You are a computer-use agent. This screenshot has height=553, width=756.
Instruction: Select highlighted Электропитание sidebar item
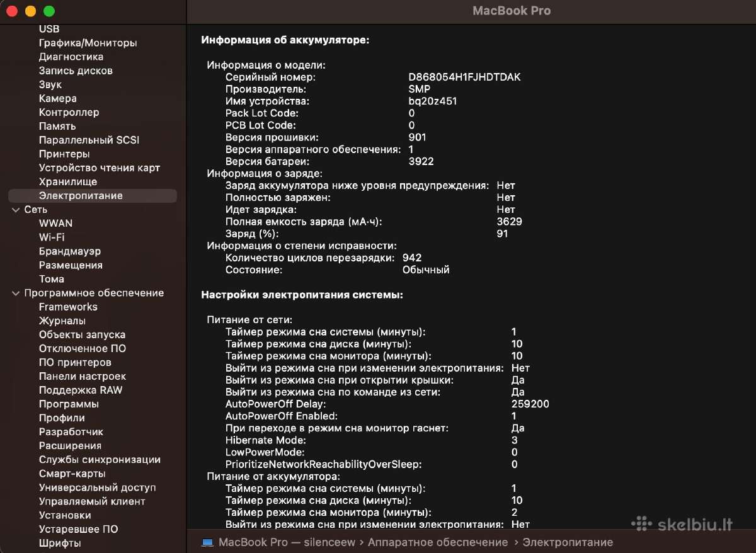point(93,196)
